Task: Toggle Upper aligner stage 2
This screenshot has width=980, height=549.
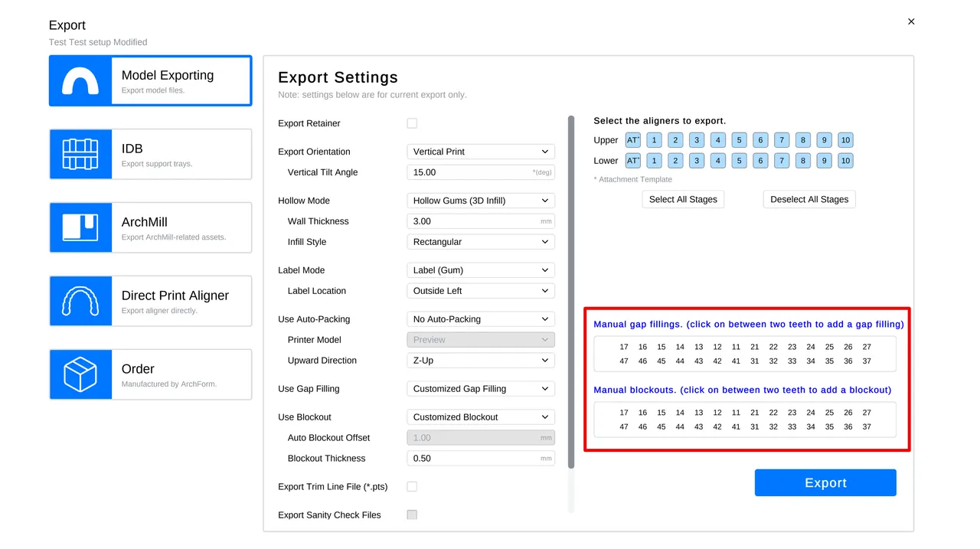Action: pyautogui.click(x=675, y=140)
